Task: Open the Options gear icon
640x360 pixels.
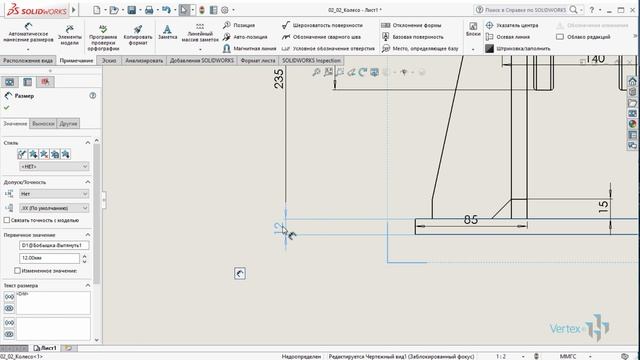Action: click(224, 10)
